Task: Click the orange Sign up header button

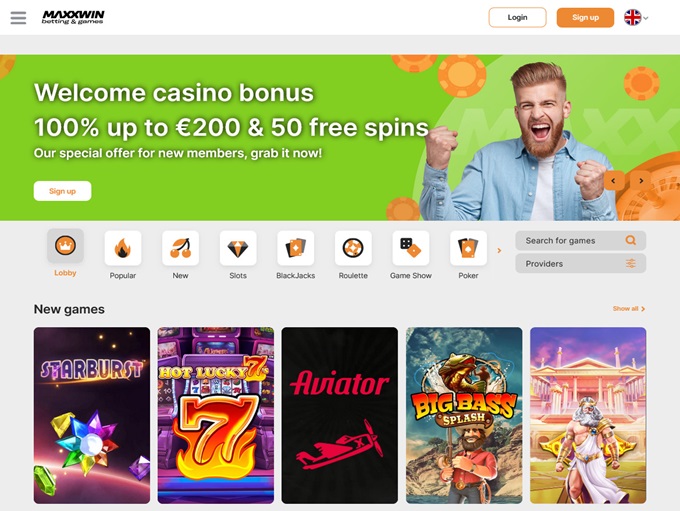Action: (x=585, y=17)
